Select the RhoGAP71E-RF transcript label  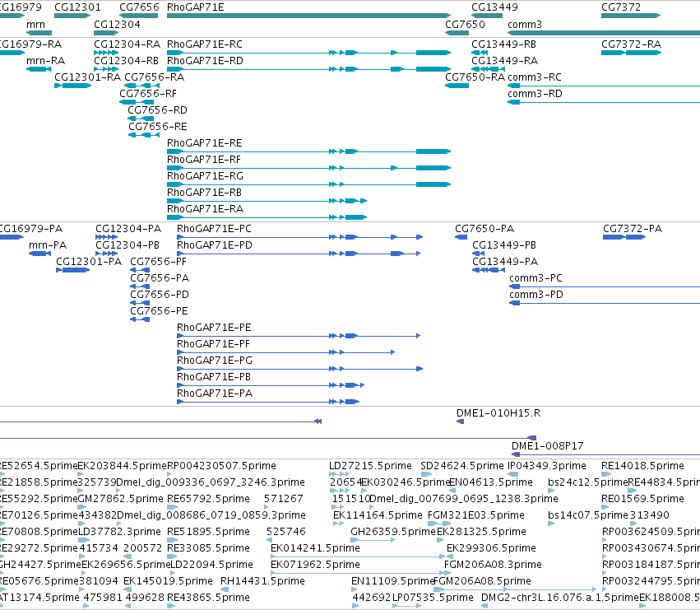point(203,160)
